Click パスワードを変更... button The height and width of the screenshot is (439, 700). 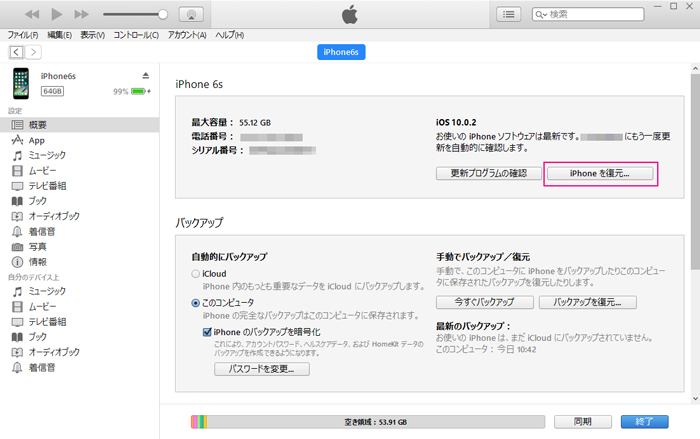click(262, 369)
